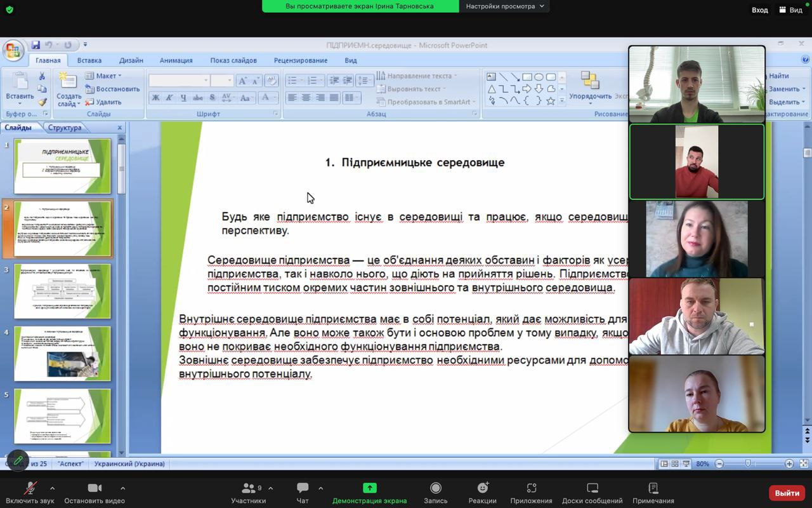The image size is (812, 508).
Task: Open change case Aa dropdown
Action: 247,98
